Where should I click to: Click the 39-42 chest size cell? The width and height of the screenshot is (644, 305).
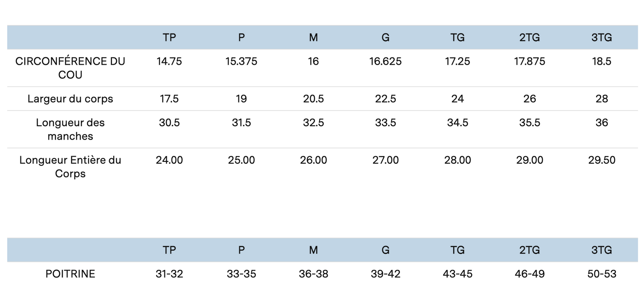point(386,274)
